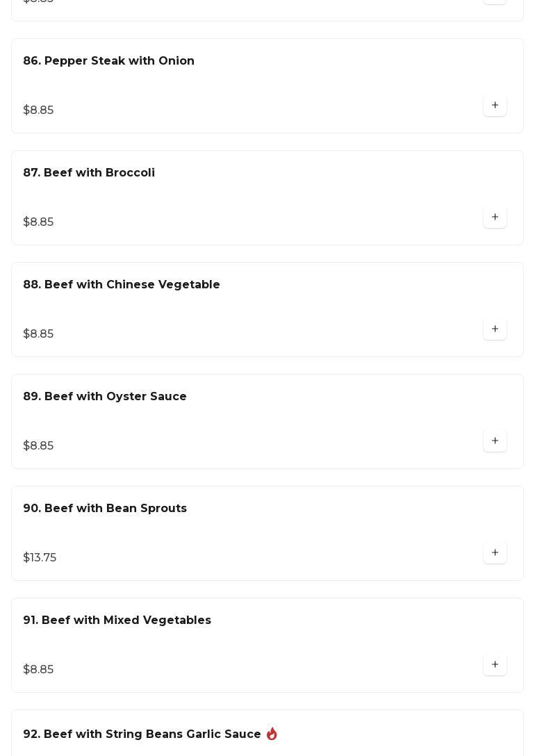This screenshot has width=535, height=756.
Task: View 89. Beef with Oyster Sauce details
Action: coord(105,397)
